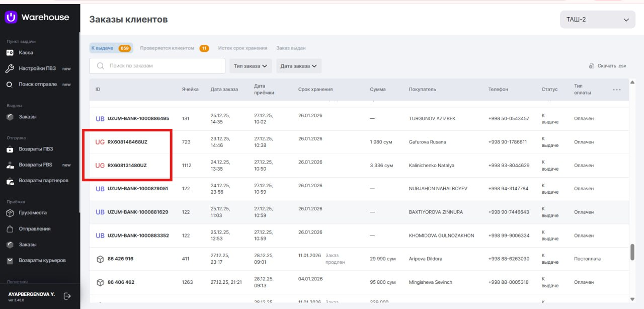Click UB icon of UZUM-BANK-1000881629
The height and width of the screenshot is (309, 644).
(x=100, y=212)
